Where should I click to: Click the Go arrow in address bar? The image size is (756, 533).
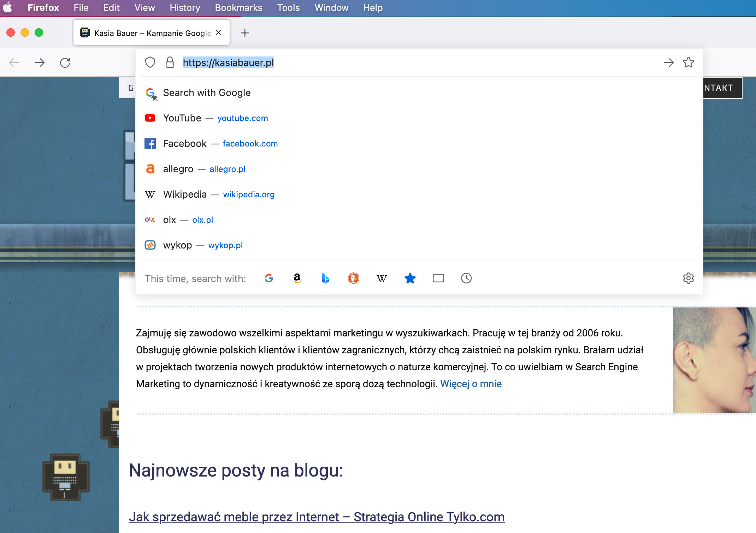[668, 62]
